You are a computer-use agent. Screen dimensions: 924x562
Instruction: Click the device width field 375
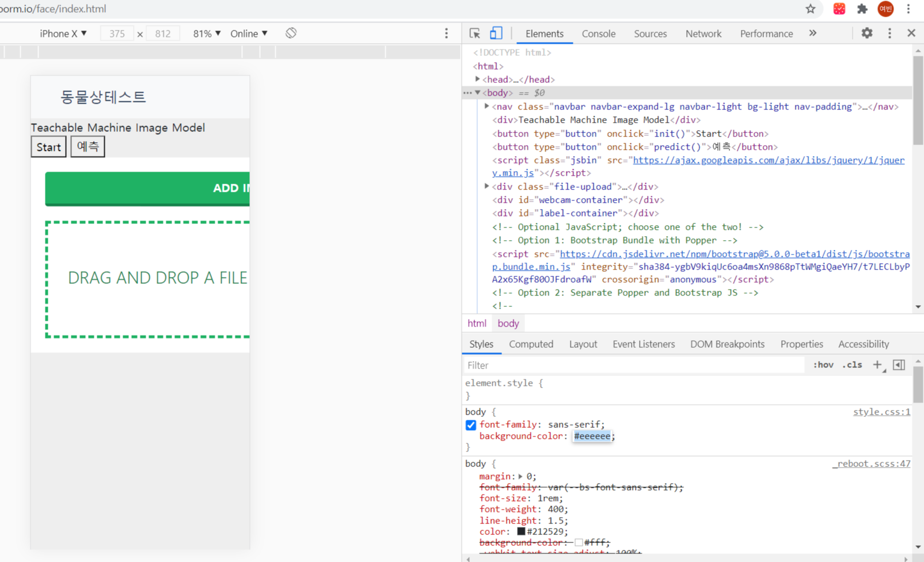click(x=117, y=33)
